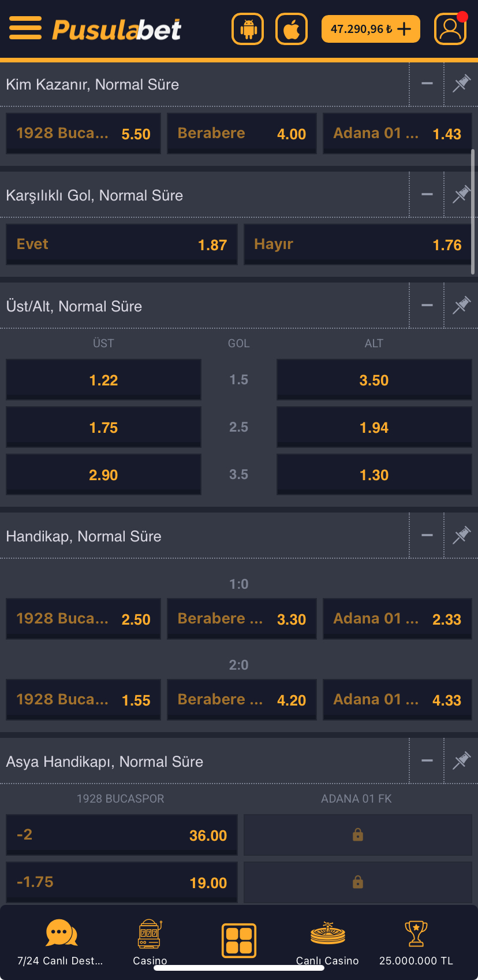Deposit via the 47.290,96 balance button
Viewport: 478px width, 980px height.
371,29
